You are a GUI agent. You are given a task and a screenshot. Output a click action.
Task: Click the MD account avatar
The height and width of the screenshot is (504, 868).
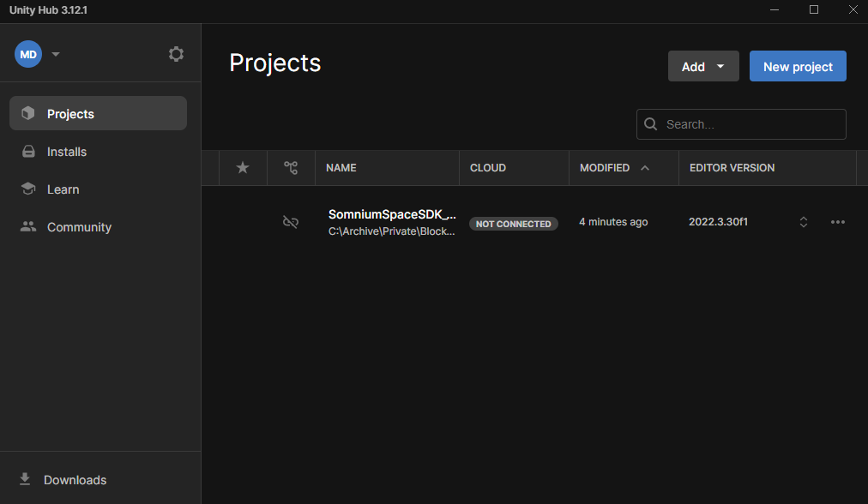[x=28, y=54]
